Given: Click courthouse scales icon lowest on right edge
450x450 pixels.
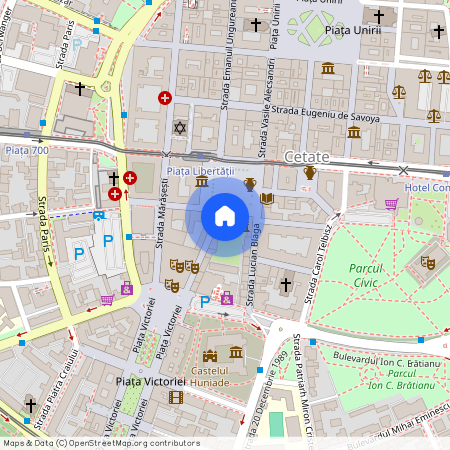Looking at the screenshot, I should [434, 116].
